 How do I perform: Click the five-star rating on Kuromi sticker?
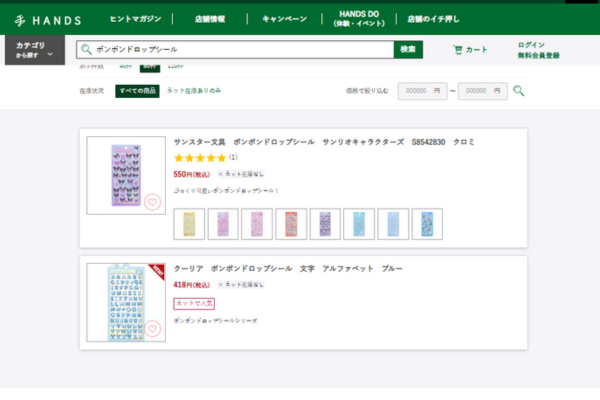pyautogui.click(x=200, y=158)
